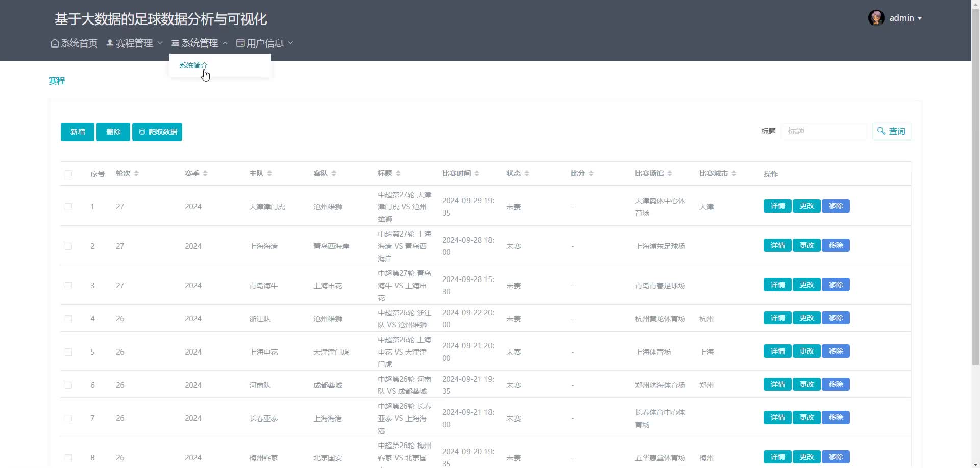Click the 查询 search button
Viewport: 980px width, 468px height.
(892, 131)
